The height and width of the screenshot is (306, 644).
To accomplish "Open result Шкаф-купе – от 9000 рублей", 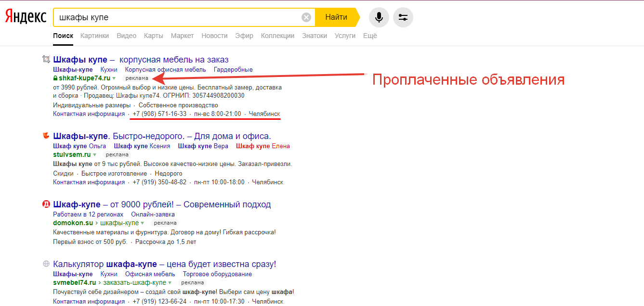I will (x=162, y=204).
